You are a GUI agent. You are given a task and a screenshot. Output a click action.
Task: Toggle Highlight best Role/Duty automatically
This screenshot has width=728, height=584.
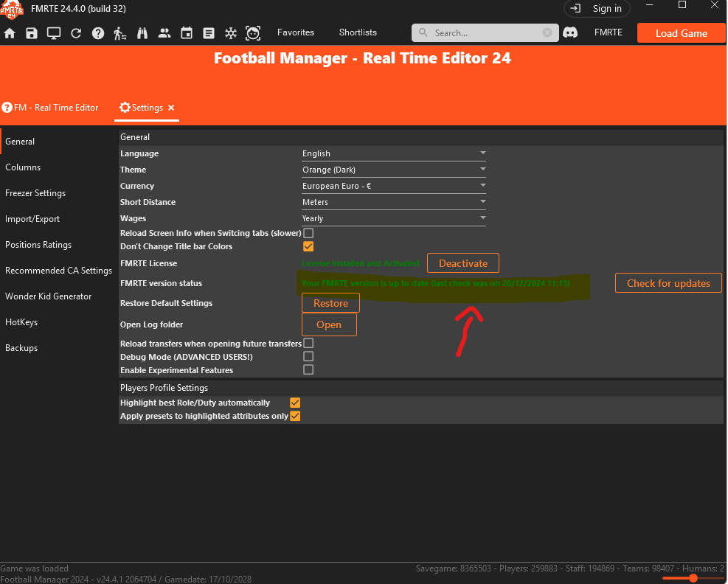pyautogui.click(x=295, y=403)
